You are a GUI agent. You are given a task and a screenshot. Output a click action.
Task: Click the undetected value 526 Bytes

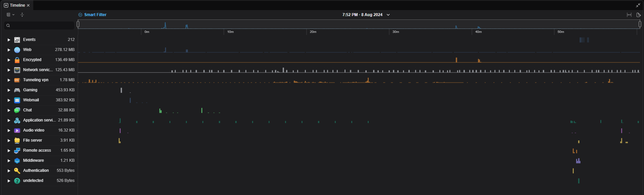tap(66, 181)
